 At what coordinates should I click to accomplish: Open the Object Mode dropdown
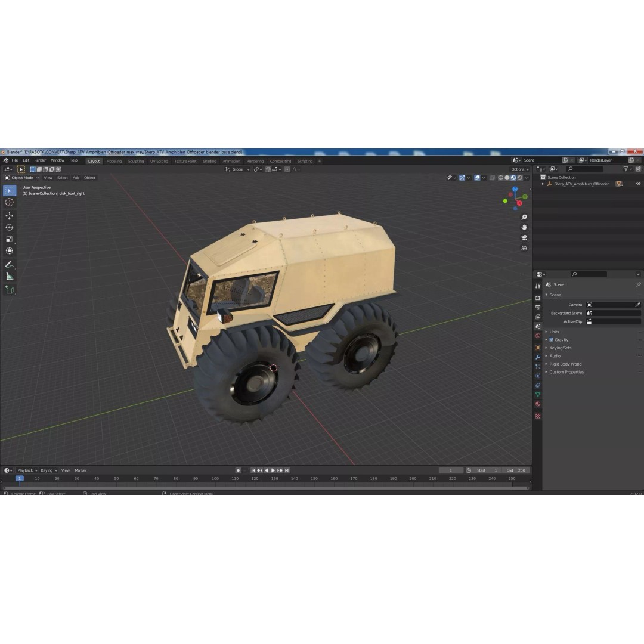(x=22, y=178)
